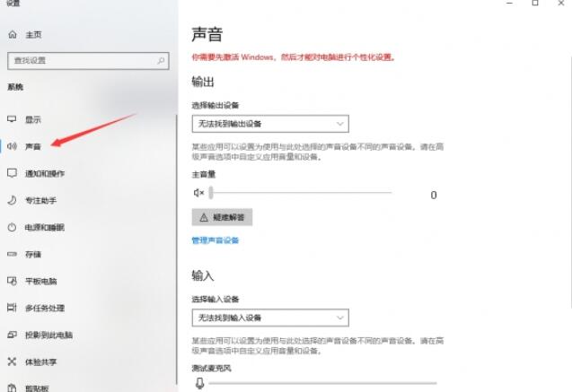Select the Sound (声音) speaker icon
The image size is (572, 392).
point(12,146)
